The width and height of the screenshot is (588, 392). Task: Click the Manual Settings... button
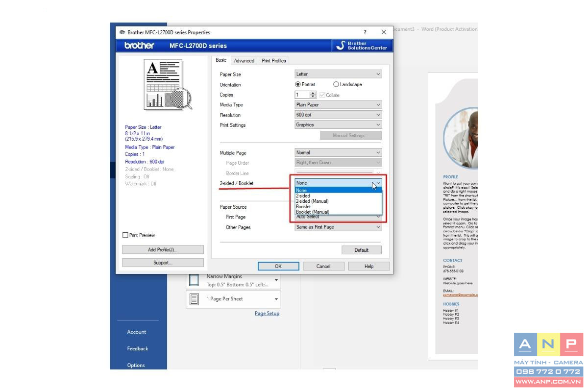[350, 135]
